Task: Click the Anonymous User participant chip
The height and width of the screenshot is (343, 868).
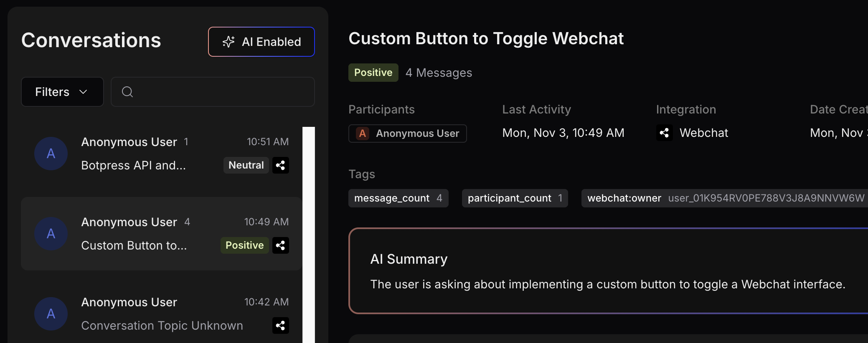Action: click(408, 134)
